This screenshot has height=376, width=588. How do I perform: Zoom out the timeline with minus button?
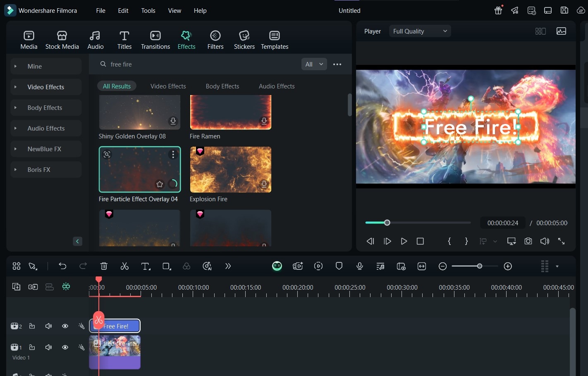442,267
